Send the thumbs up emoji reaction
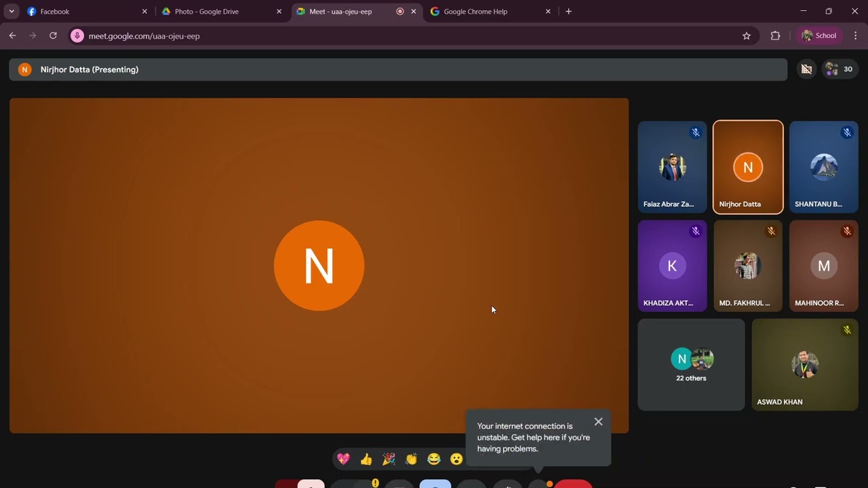868x488 pixels. click(366, 460)
